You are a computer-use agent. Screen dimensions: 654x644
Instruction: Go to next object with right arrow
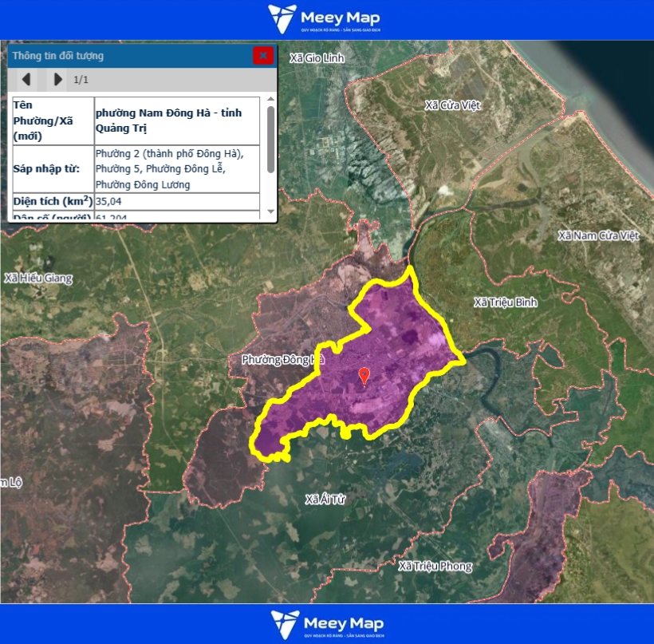[x=57, y=79]
